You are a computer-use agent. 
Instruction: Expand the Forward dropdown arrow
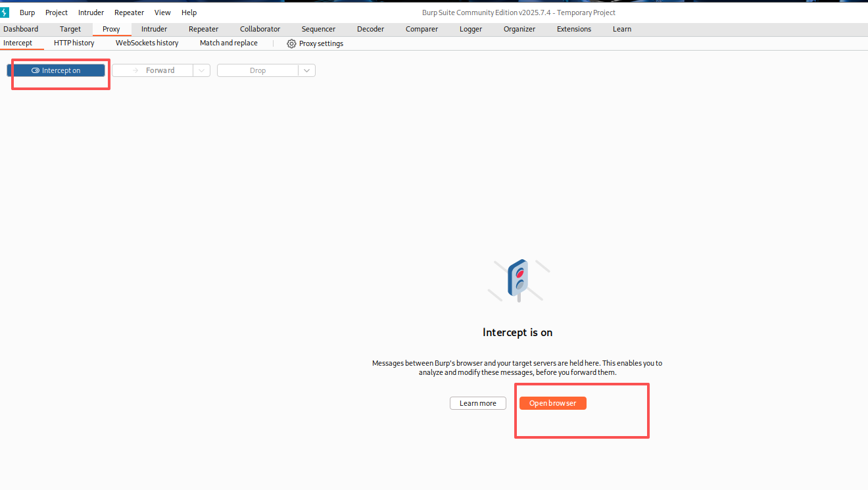click(202, 70)
